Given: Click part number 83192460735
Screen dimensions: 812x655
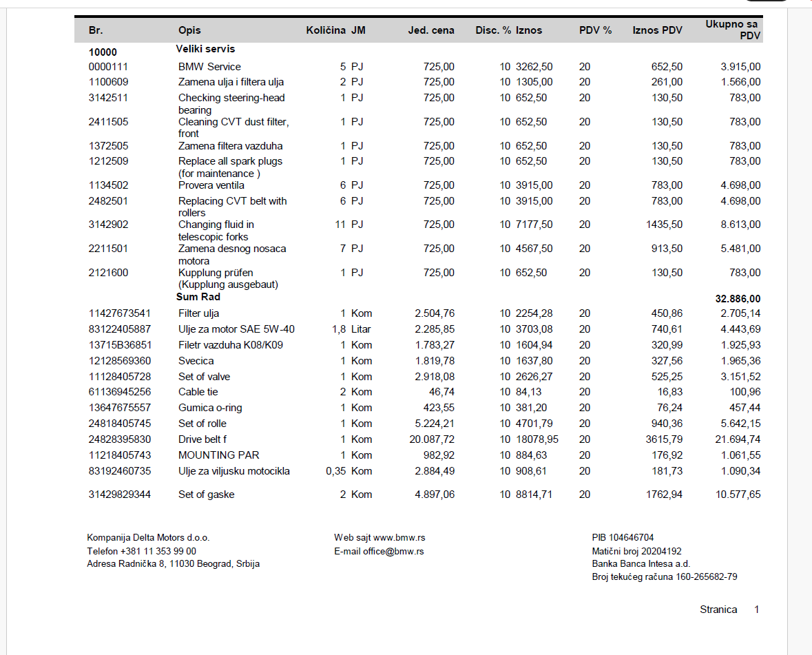Looking at the screenshot, I should pos(120,471).
